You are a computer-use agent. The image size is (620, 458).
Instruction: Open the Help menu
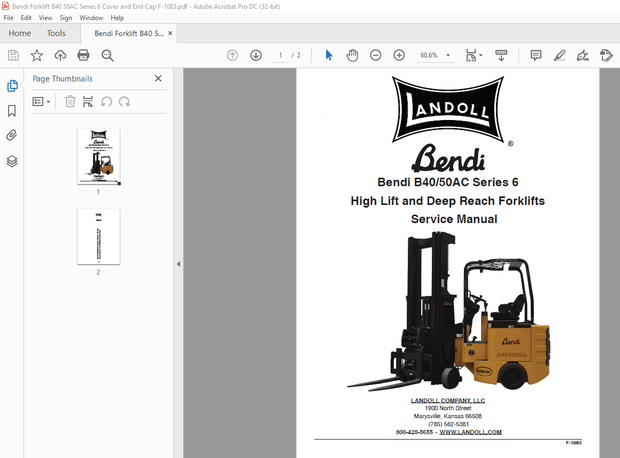pyautogui.click(x=117, y=18)
